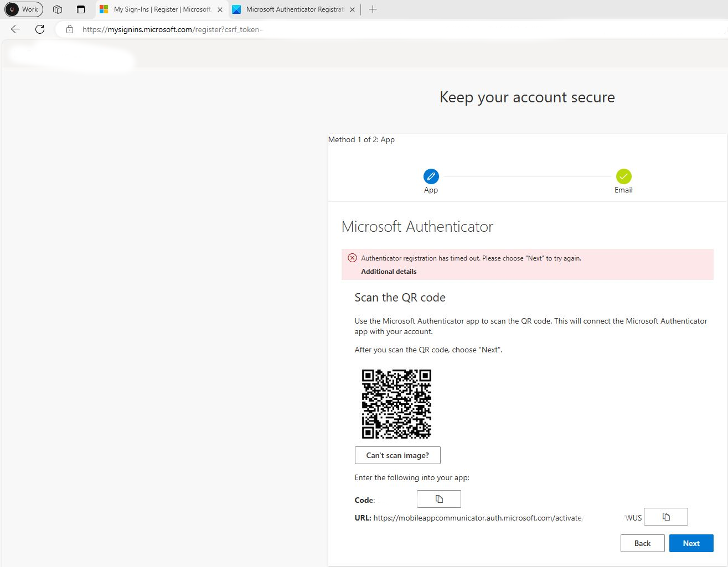Click the Method 1 of 2: App text
The image size is (728, 567).
coord(362,139)
